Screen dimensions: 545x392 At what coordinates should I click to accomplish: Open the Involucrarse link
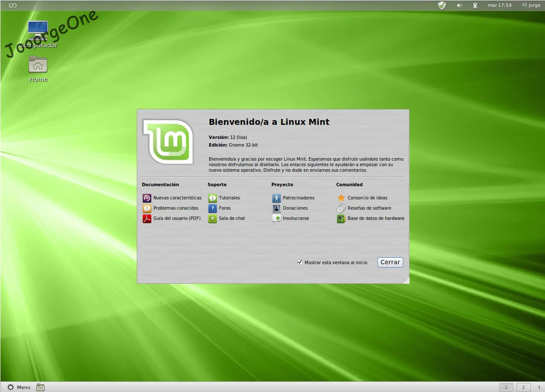(x=296, y=219)
